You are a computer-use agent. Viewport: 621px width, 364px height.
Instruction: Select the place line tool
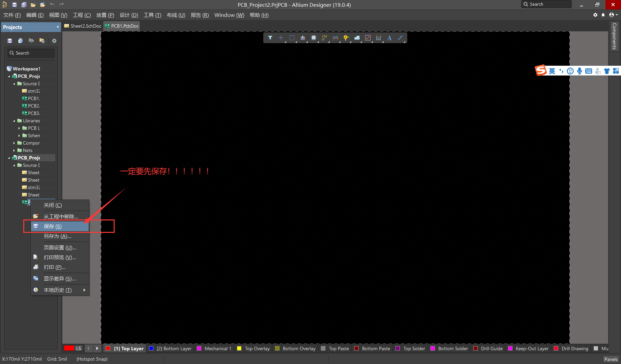tap(400, 38)
